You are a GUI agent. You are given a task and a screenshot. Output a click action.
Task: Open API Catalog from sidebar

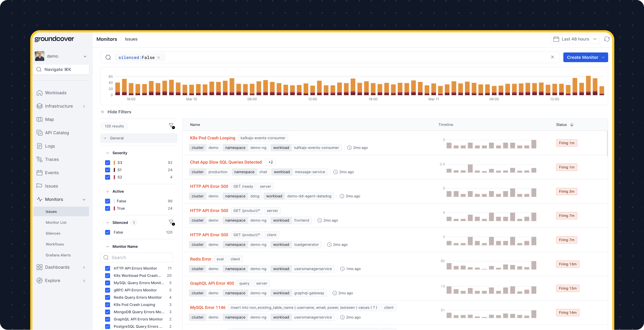pos(57,133)
